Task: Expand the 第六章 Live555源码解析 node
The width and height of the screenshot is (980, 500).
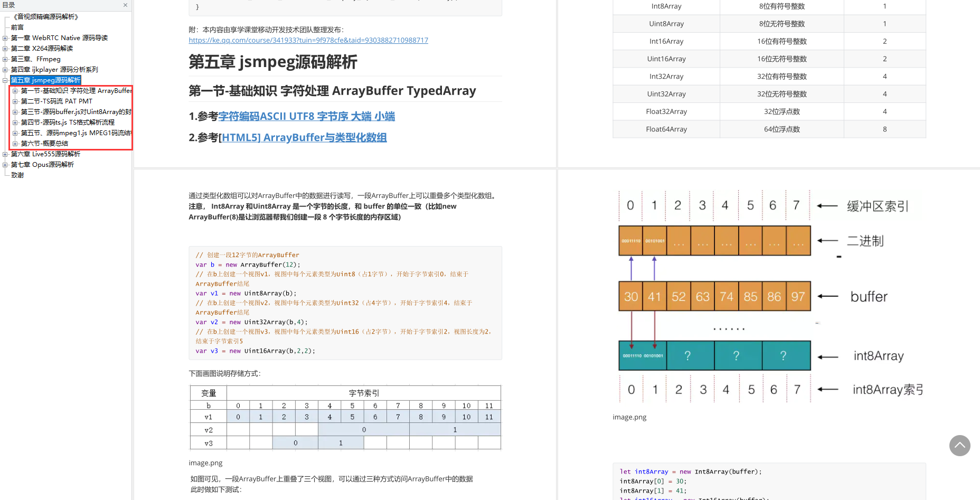Action: click(x=5, y=154)
